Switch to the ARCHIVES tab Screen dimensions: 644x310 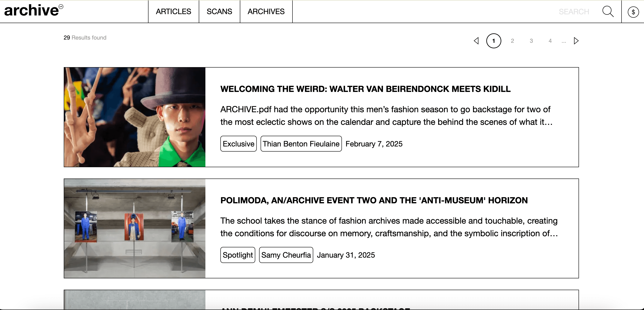point(266,11)
